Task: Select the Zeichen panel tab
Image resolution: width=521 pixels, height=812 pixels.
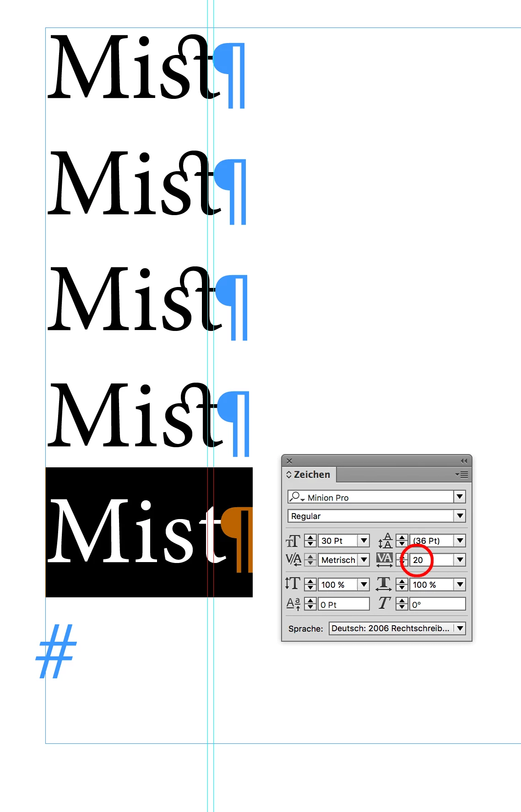Action: click(x=309, y=475)
